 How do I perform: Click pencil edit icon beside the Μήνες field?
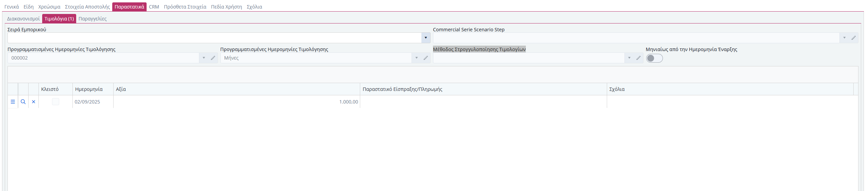coord(425,58)
